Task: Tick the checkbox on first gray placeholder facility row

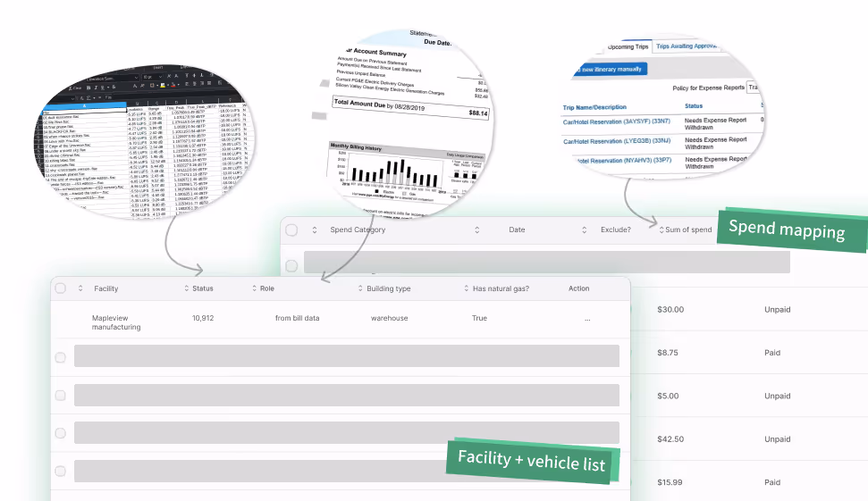Action: point(60,357)
